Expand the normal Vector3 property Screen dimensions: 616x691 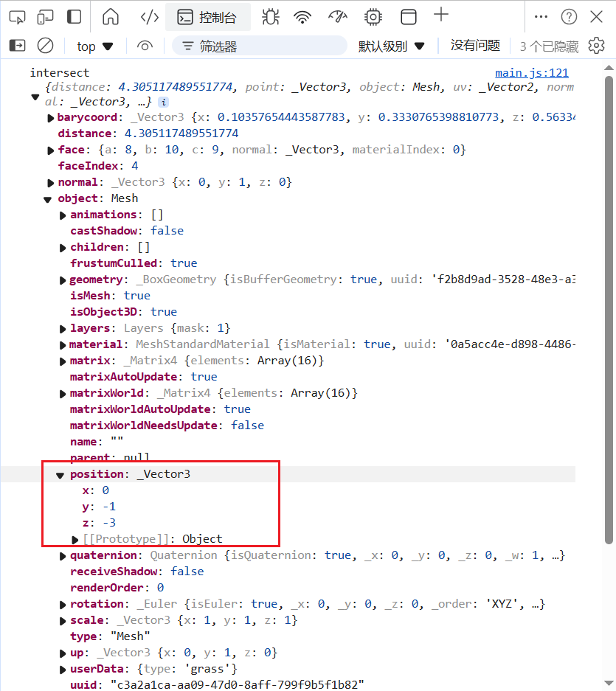coord(51,183)
